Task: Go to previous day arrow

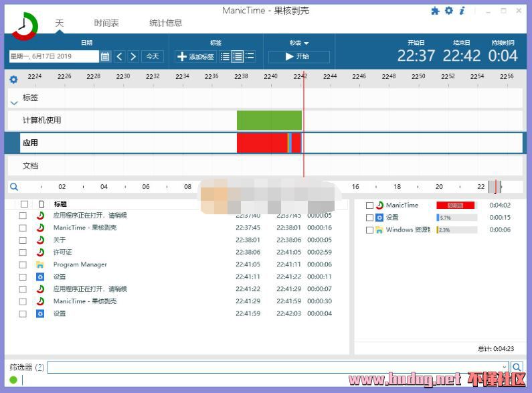Action: coord(119,57)
